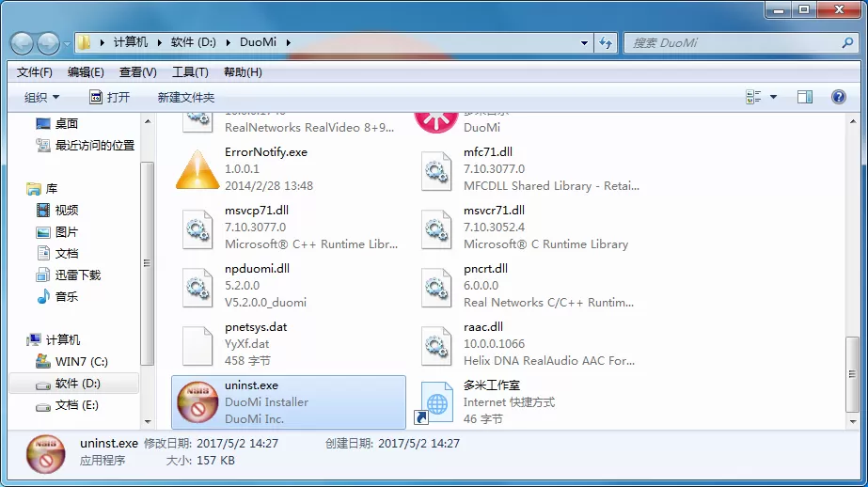Select the pink DuoMi application icon
The height and width of the screenshot is (487, 868).
(436, 122)
